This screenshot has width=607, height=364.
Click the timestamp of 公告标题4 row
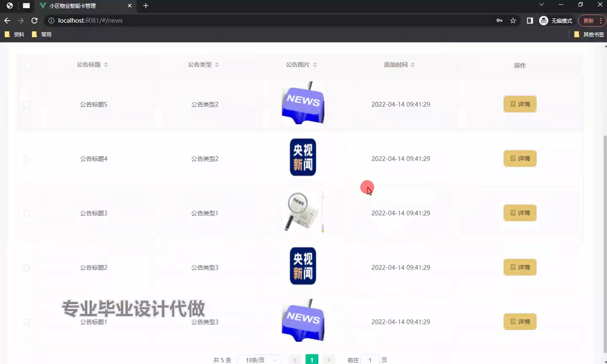click(400, 159)
